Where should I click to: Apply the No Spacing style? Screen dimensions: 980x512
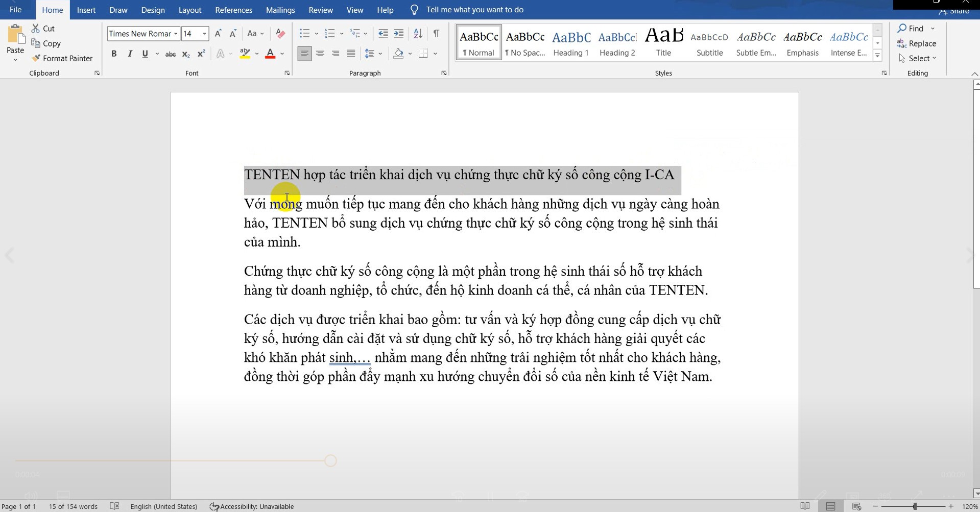[525, 42]
